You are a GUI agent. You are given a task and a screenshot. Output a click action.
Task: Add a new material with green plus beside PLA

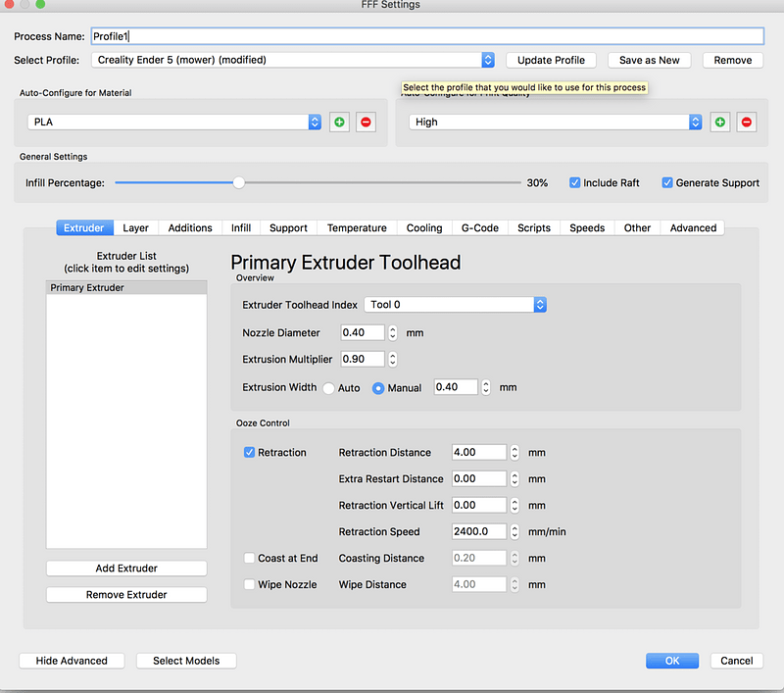pos(339,122)
